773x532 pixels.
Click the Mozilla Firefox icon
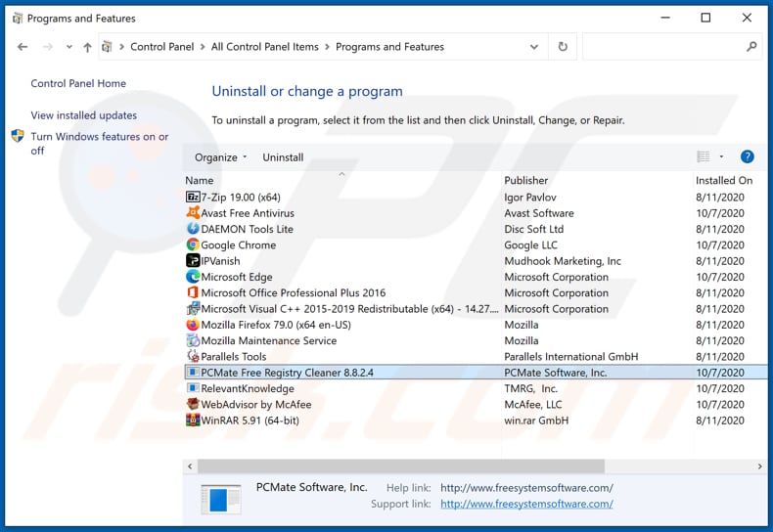(x=193, y=325)
